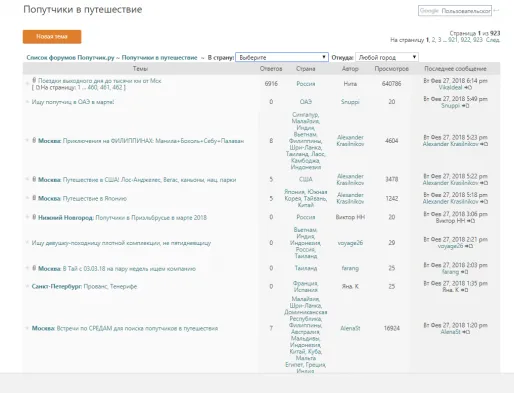This screenshot has width=514, height=393.
Task: Open the Список форумов Попутчик.ру breadcrumb
Action: pos(70,58)
